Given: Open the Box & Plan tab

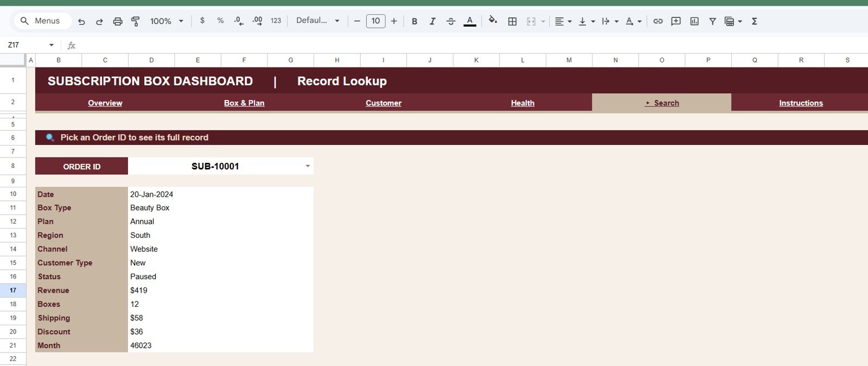Looking at the screenshot, I should (x=244, y=103).
